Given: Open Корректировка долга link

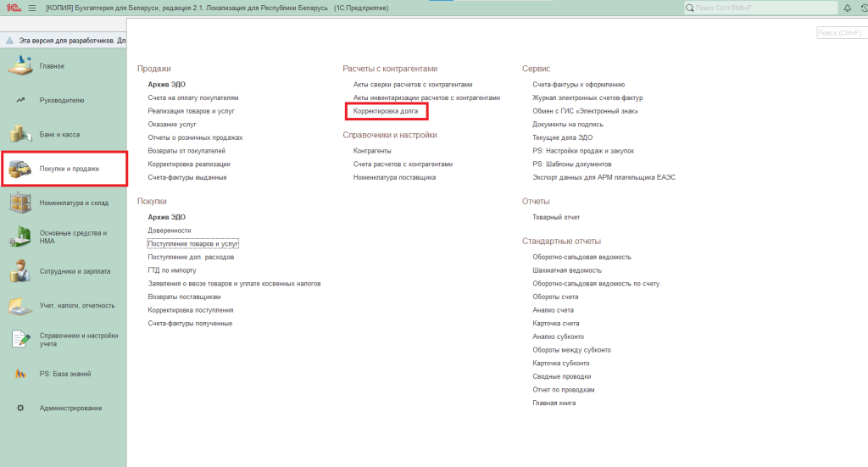Looking at the screenshot, I should 385,110.
